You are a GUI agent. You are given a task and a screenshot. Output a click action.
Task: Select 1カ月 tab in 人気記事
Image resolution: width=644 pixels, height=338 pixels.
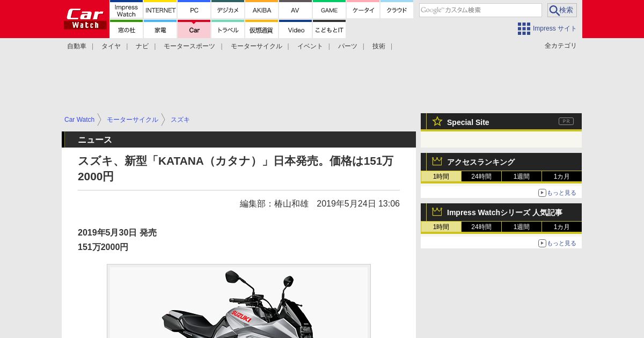(x=562, y=227)
